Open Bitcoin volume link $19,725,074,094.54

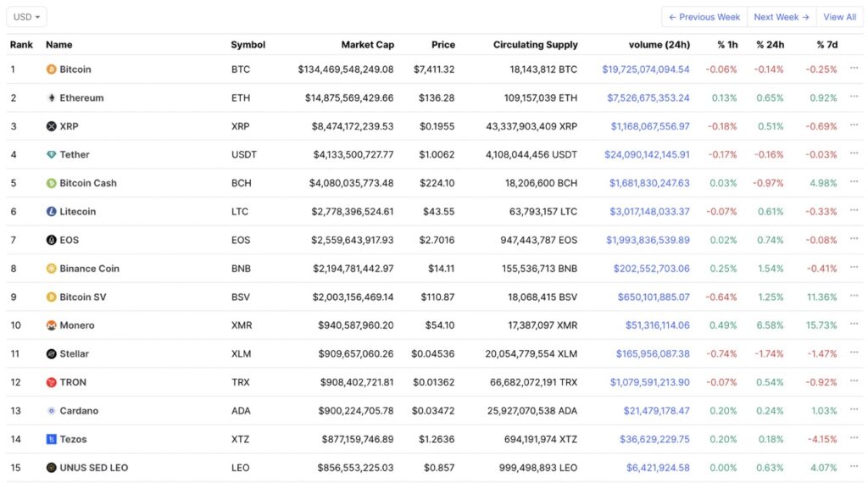click(646, 69)
